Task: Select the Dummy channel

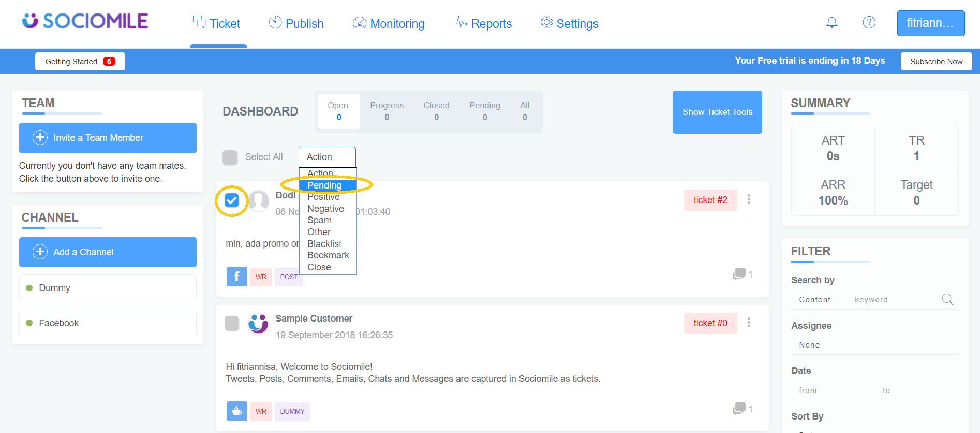Action: click(x=108, y=288)
